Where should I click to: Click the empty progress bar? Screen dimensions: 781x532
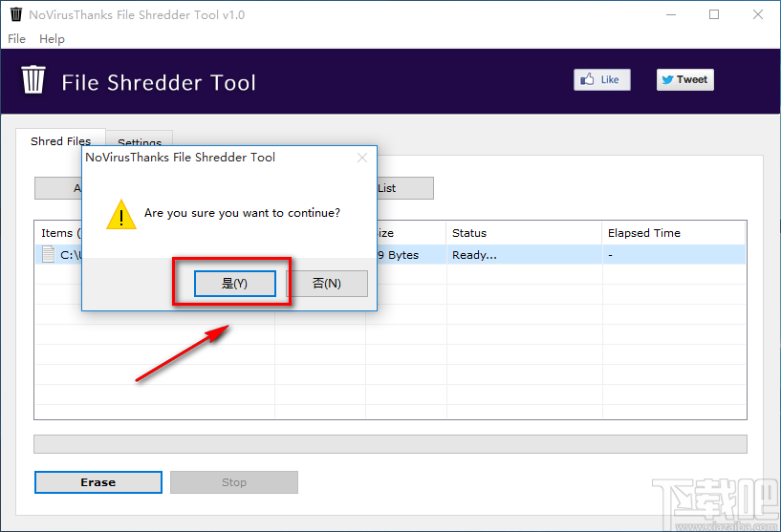(390, 444)
